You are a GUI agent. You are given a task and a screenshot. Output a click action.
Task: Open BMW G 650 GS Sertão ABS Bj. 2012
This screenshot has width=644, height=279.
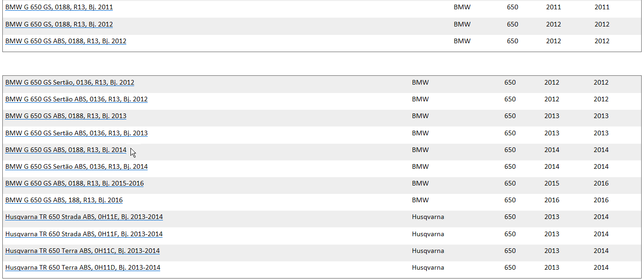76,99
